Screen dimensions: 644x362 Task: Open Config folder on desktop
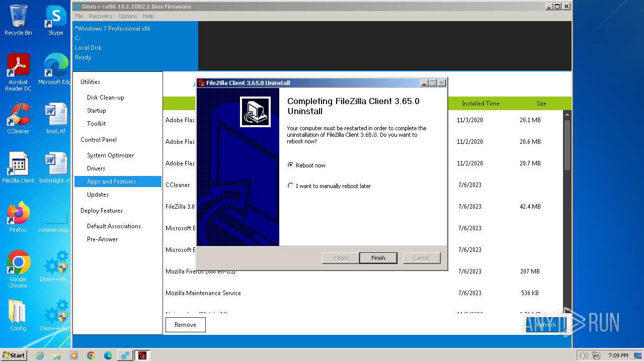(x=18, y=316)
